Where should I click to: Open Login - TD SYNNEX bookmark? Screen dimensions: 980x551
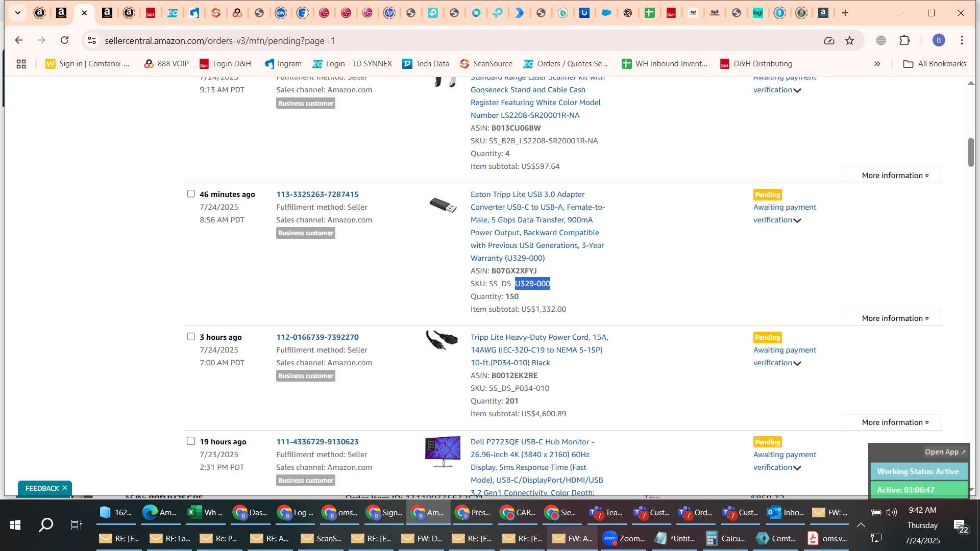352,64
